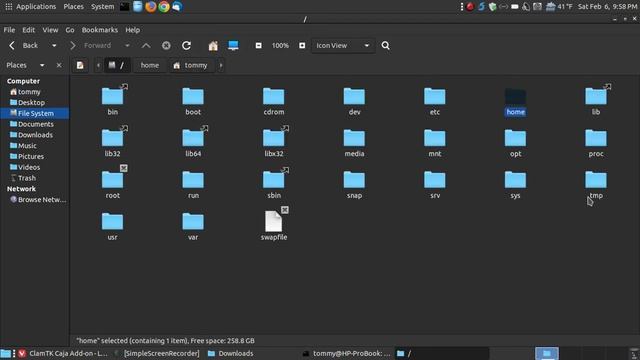Launch Firefox from the top panel

(151, 7)
